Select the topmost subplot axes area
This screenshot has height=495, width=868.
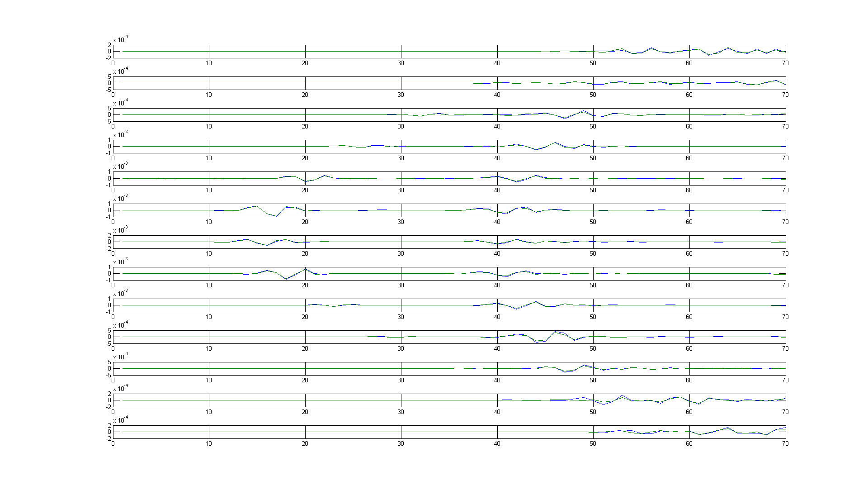point(449,51)
